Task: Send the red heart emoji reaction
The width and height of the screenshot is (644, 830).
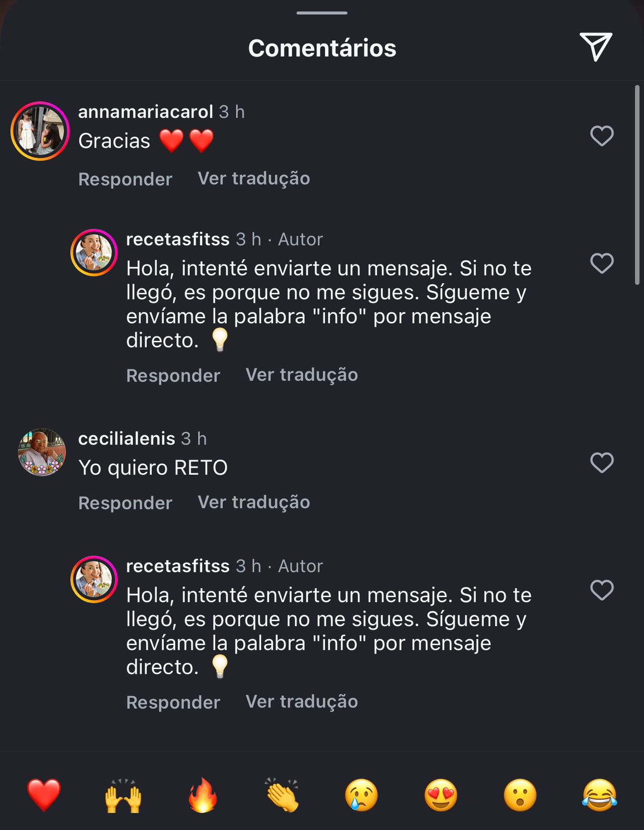Action: point(44,795)
